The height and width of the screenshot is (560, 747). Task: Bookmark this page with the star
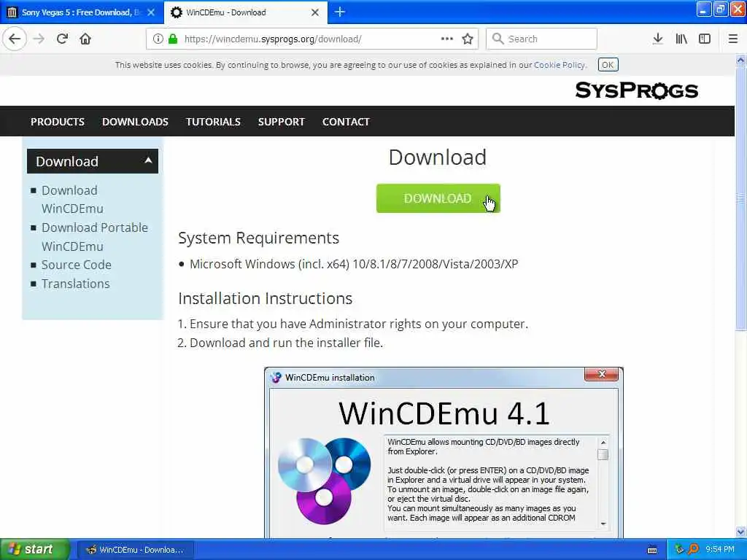click(x=468, y=39)
